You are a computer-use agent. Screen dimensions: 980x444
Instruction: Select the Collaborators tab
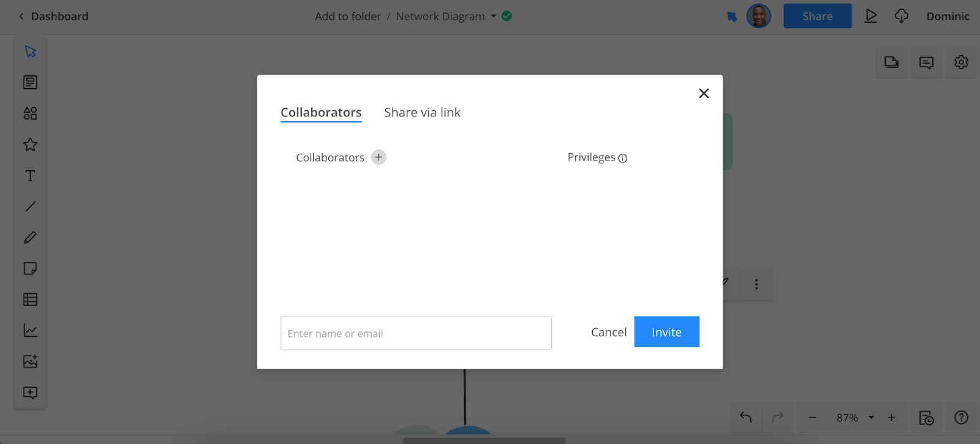pos(321,113)
